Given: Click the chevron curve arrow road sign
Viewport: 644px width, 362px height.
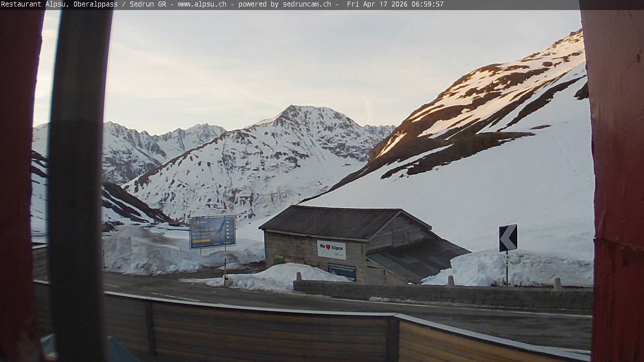Looking at the screenshot, I should [508, 238].
